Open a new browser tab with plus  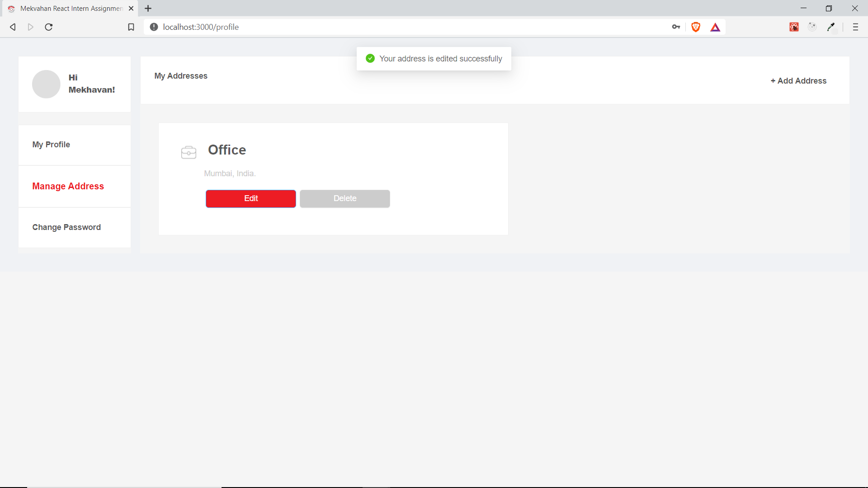(148, 9)
